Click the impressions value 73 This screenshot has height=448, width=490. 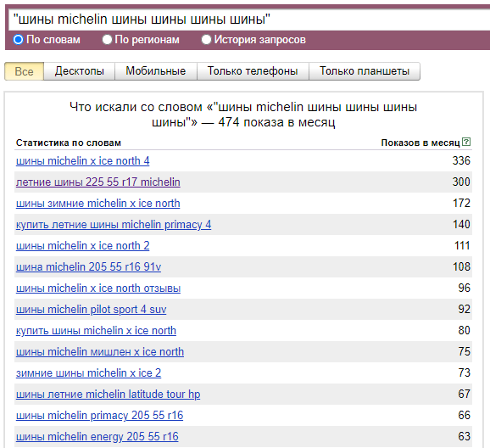coord(464,373)
